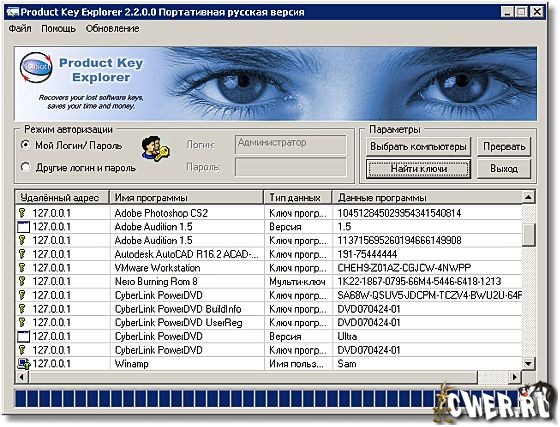The image size is (560, 427).
Task: Open the Файл menu
Action: [20, 29]
